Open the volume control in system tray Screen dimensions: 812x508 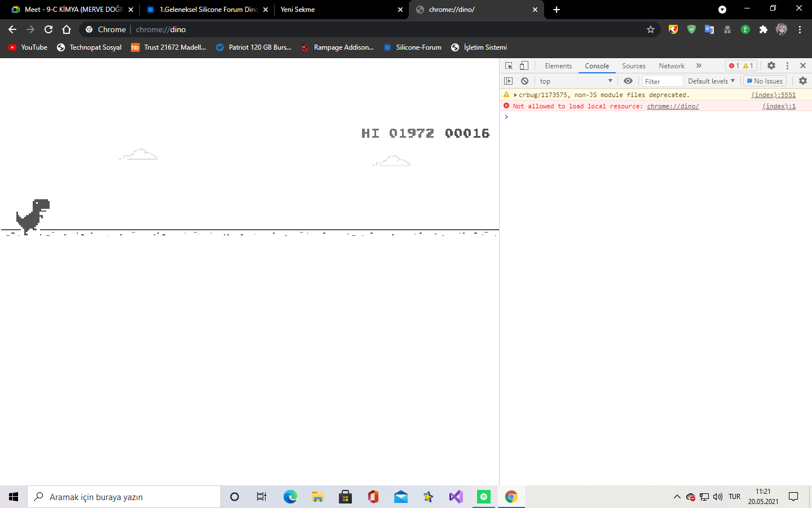tap(717, 497)
